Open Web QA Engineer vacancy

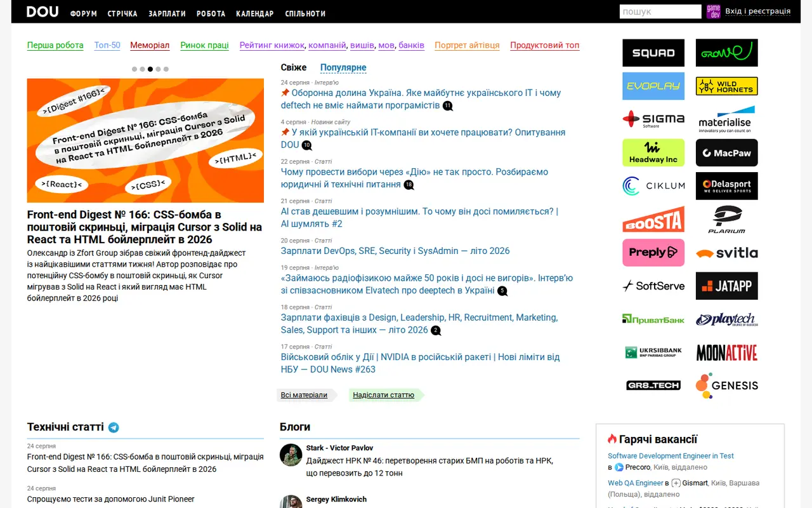point(635,483)
